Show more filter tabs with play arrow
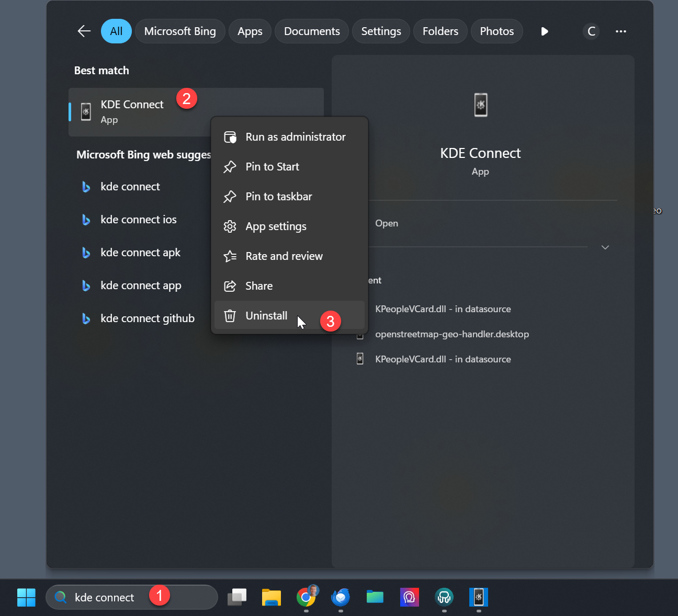The height and width of the screenshot is (616, 678). pyautogui.click(x=545, y=31)
